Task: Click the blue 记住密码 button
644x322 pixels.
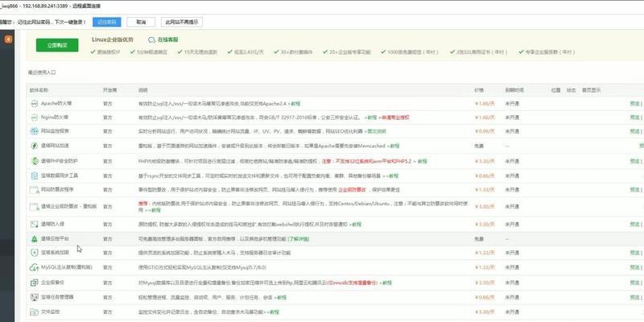Action: click(x=107, y=23)
